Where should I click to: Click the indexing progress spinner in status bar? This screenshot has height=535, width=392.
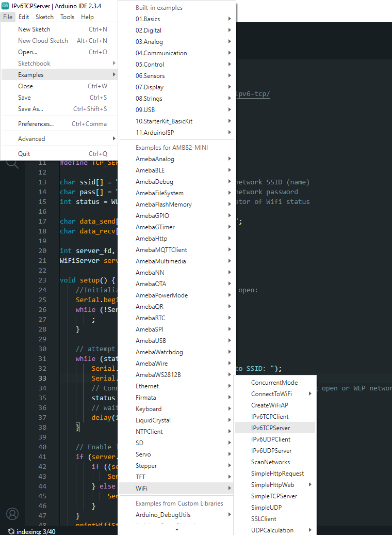point(11,531)
